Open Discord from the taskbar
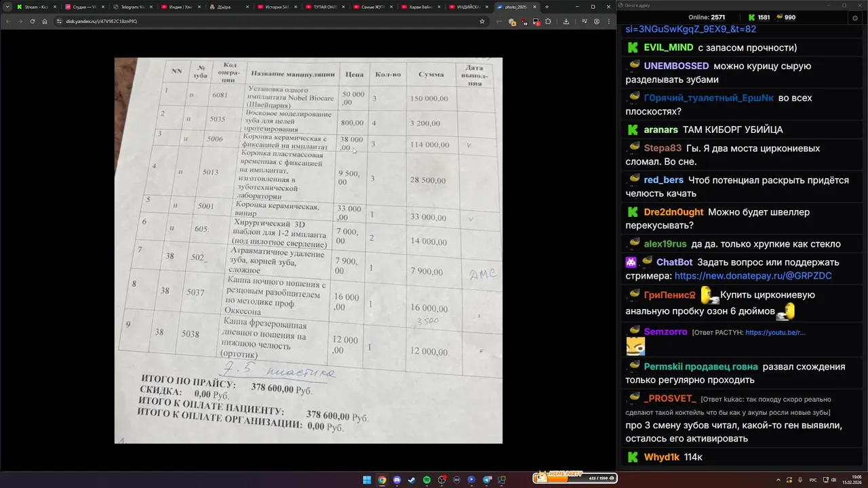The width and height of the screenshot is (868, 488). click(x=397, y=480)
